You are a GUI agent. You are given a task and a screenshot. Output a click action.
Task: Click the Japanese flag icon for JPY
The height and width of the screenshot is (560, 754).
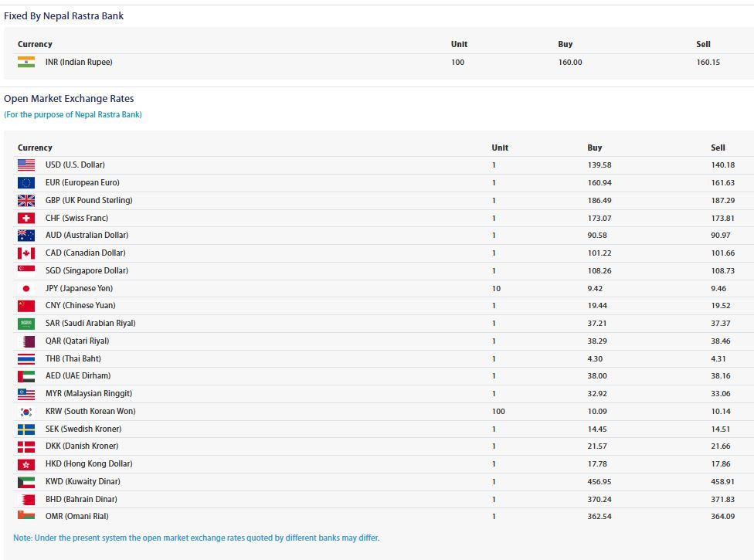(26, 288)
